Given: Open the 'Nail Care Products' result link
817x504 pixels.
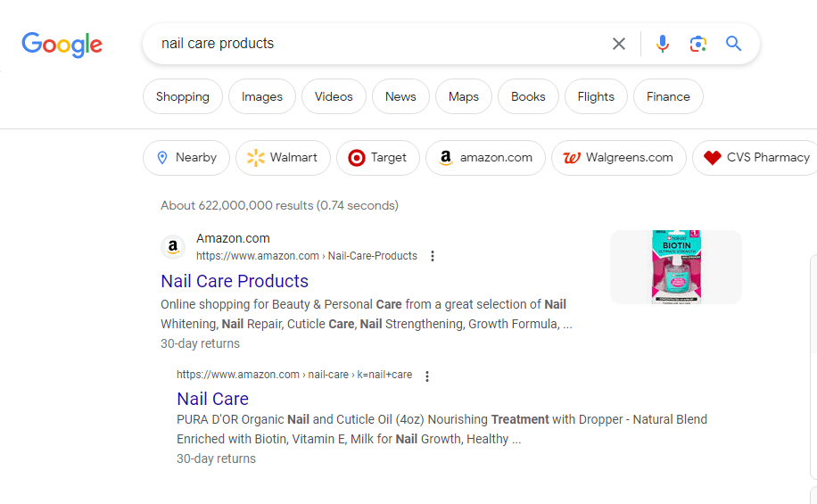Looking at the screenshot, I should click(235, 281).
